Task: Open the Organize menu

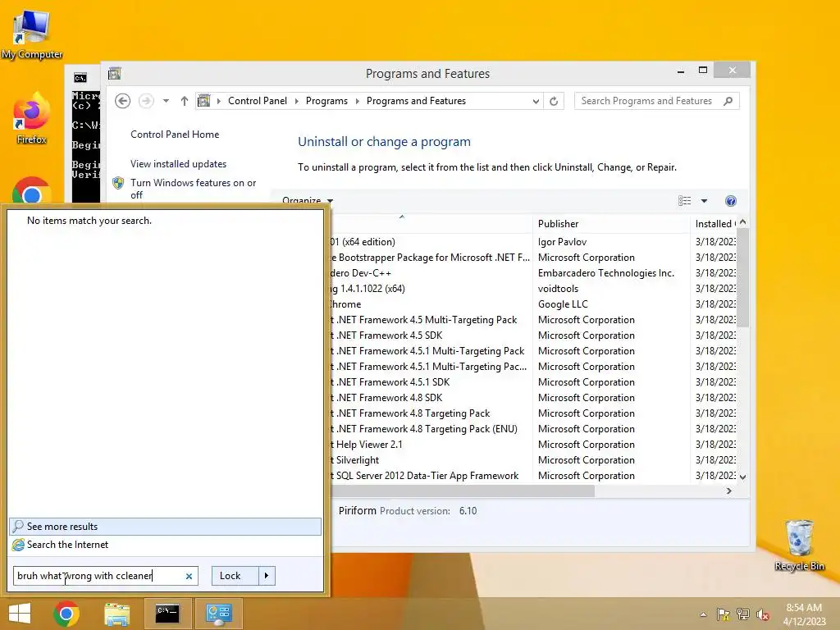Action: click(308, 200)
